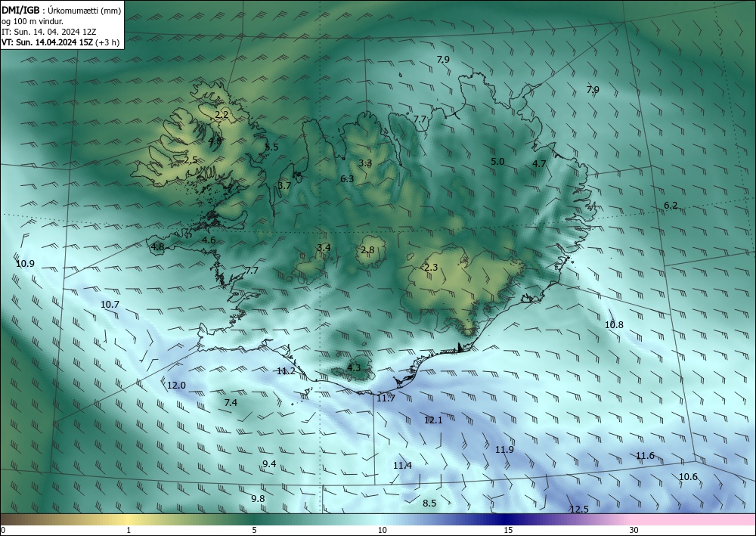Click the 10.6 value on the map

[688, 477]
